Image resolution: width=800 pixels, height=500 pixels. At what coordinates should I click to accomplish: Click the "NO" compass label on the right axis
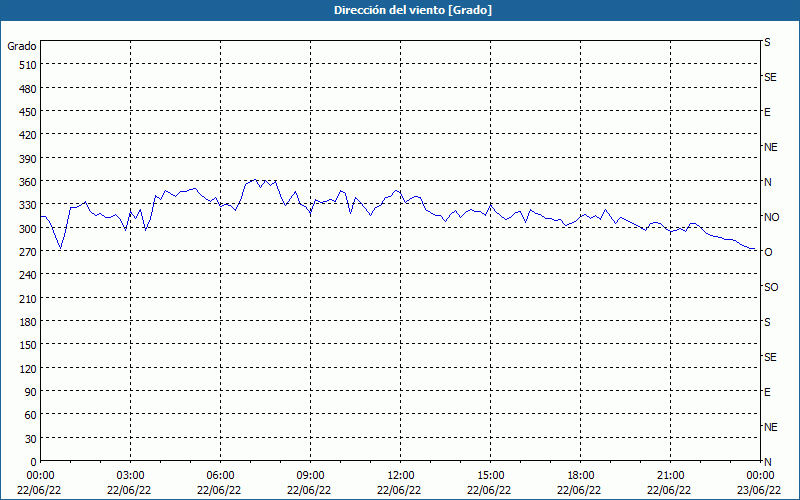point(771,217)
